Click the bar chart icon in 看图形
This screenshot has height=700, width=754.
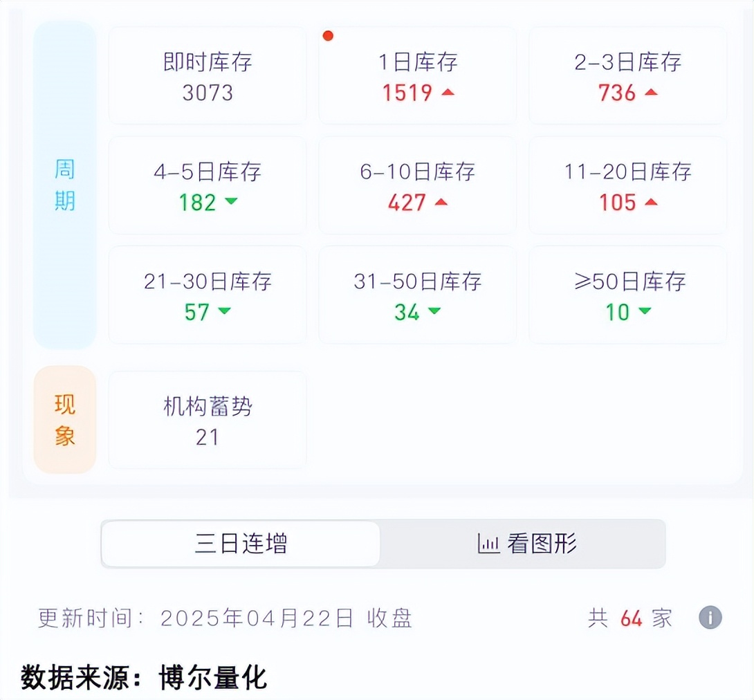pos(488,544)
